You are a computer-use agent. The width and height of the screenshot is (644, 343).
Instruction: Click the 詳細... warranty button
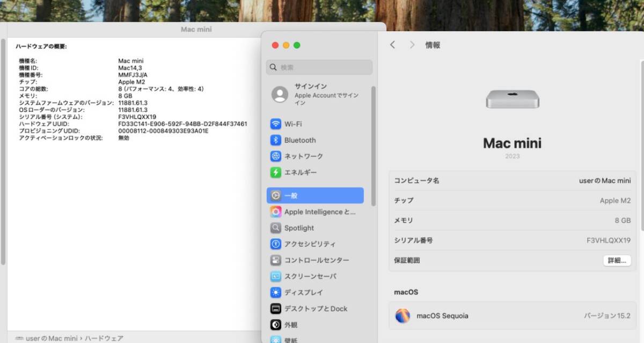point(617,260)
